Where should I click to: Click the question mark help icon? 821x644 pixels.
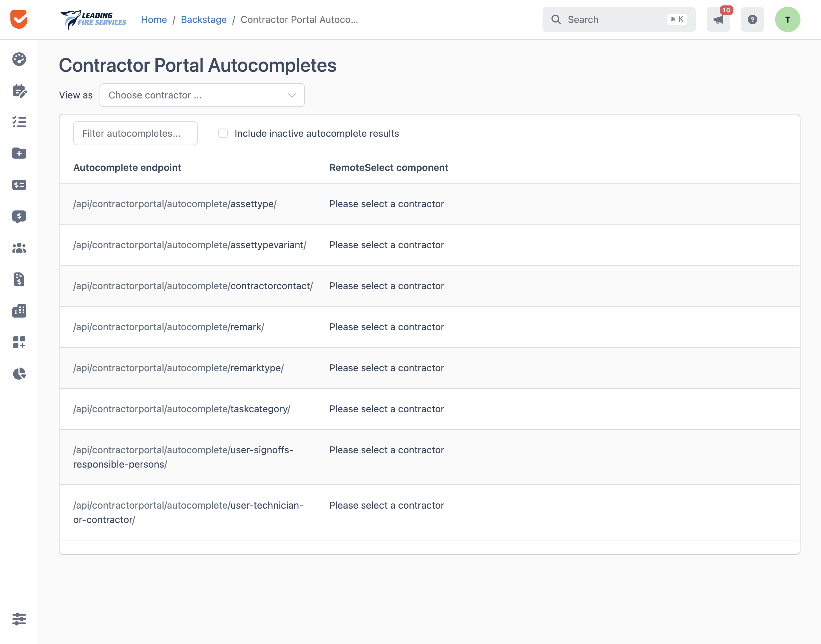pyautogui.click(x=752, y=19)
